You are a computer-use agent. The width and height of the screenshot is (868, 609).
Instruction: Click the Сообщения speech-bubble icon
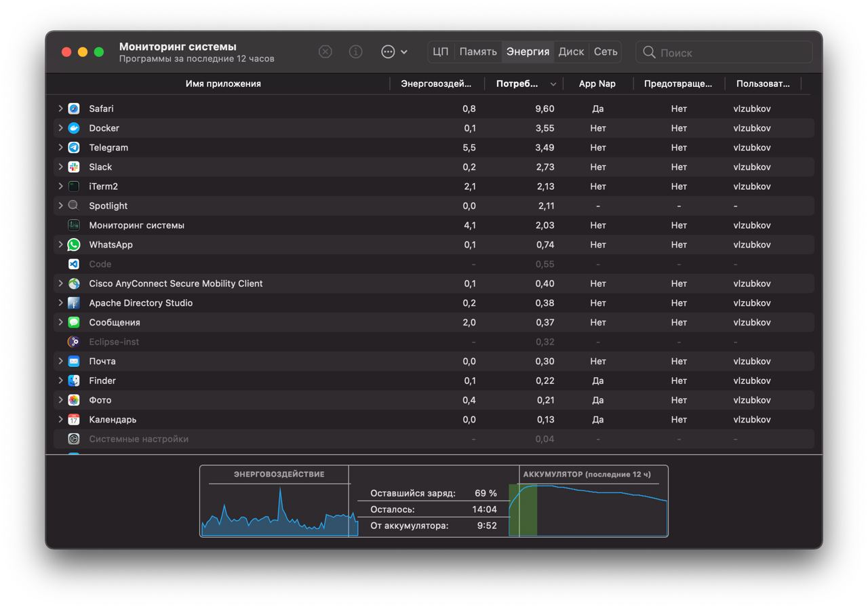(74, 322)
